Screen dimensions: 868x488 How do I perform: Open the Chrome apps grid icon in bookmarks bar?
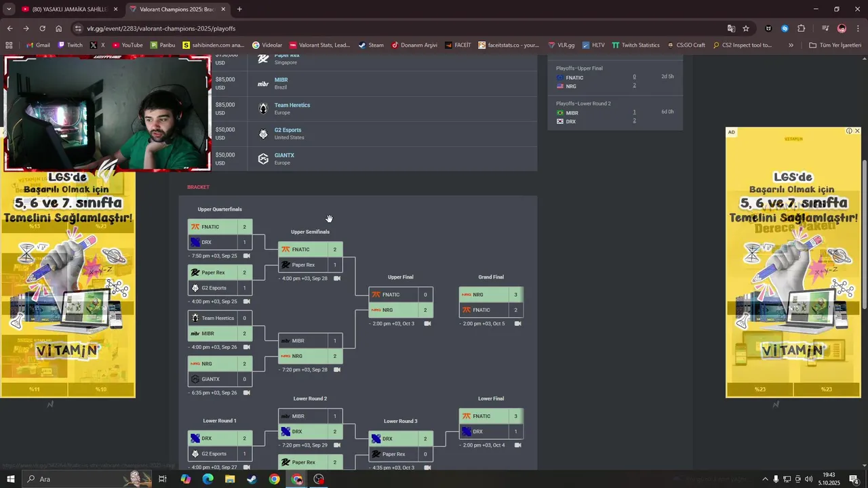tap(9, 45)
